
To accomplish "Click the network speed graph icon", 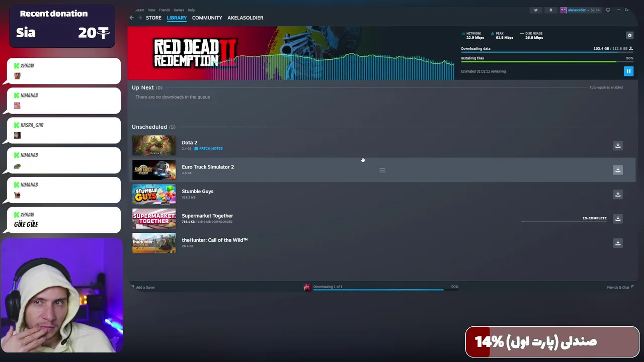I will (463, 34).
